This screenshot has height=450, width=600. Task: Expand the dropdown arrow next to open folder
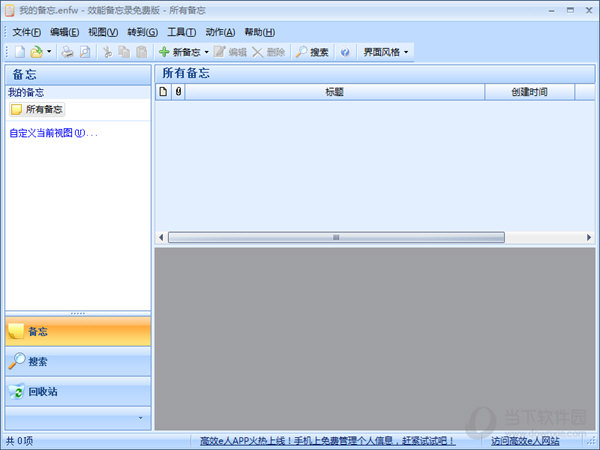tap(49, 51)
